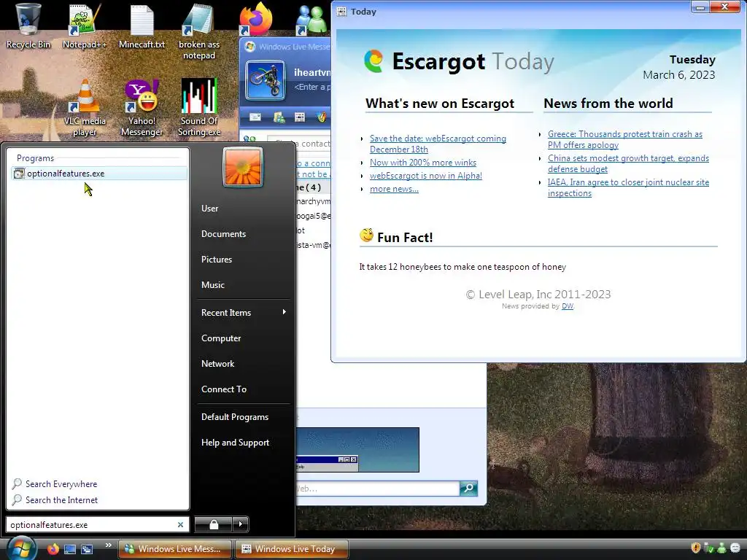Open Pictures from Start menu
The width and height of the screenshot is (747, 560).
pyautogui.click(x=216, y=259)
